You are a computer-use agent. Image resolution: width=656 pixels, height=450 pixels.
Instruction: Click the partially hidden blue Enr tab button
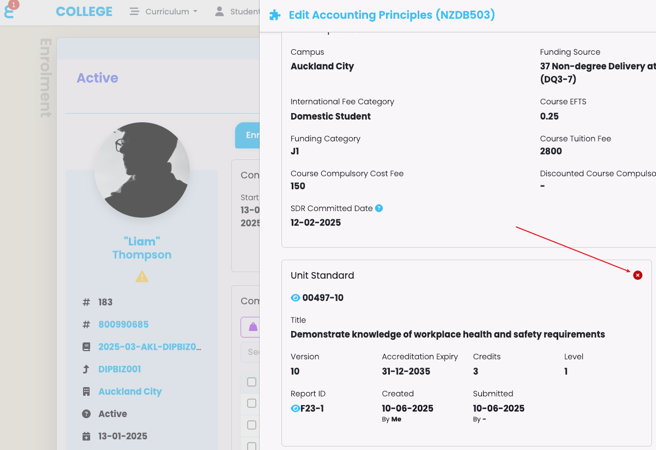coord(247,135)
